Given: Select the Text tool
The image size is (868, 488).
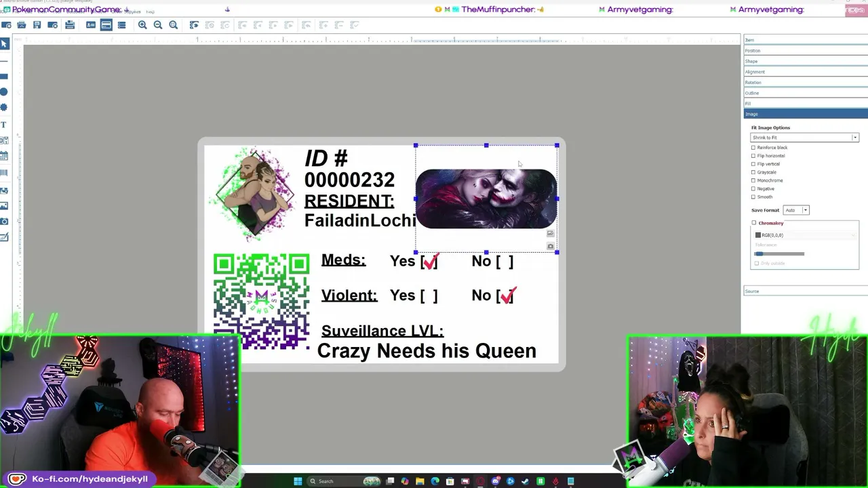Looking at the screenshot, I should click(x=4, y=125).
